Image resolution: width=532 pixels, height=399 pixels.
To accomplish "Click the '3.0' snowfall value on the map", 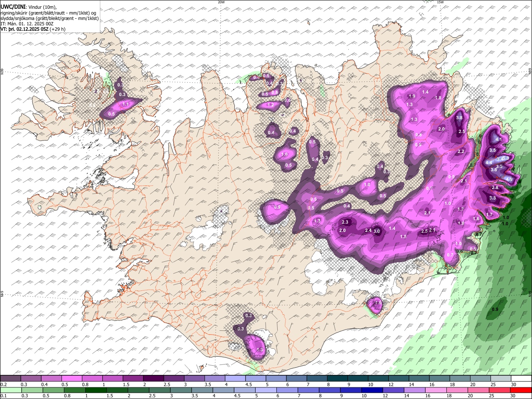I will [x=377, y=232].
